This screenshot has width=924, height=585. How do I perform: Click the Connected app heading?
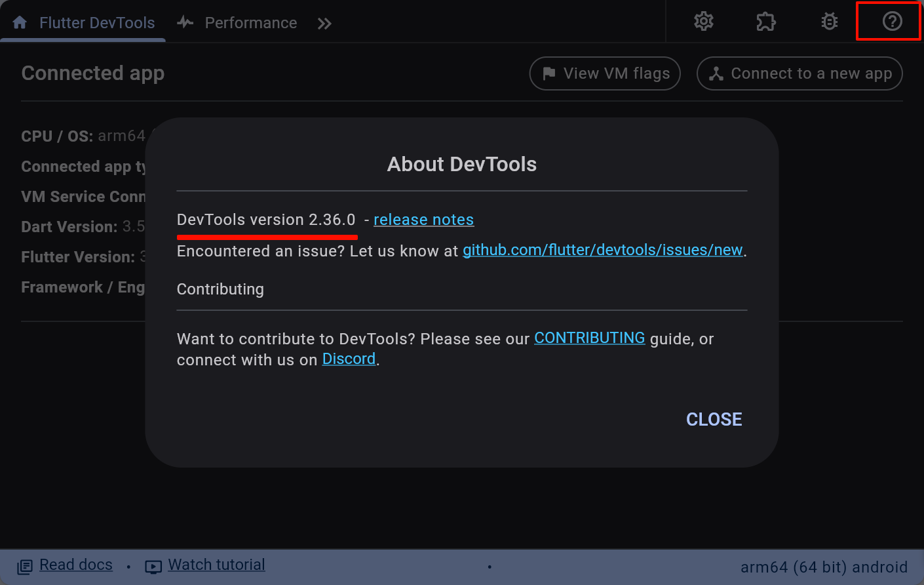pyautogui.click(x=93, y=73)
